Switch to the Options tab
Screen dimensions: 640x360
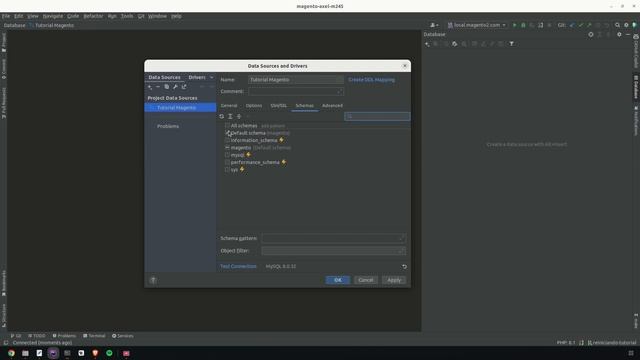coord(254,106)
